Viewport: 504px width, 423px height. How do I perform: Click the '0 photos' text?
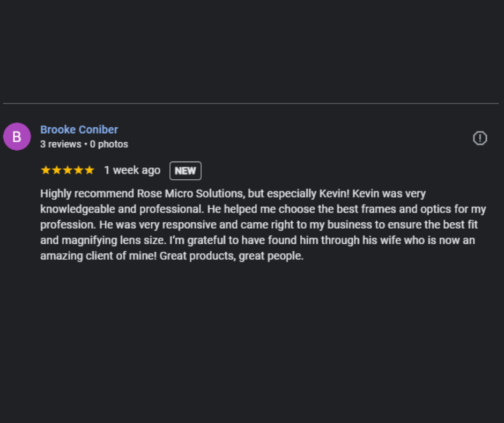point(109,144)
